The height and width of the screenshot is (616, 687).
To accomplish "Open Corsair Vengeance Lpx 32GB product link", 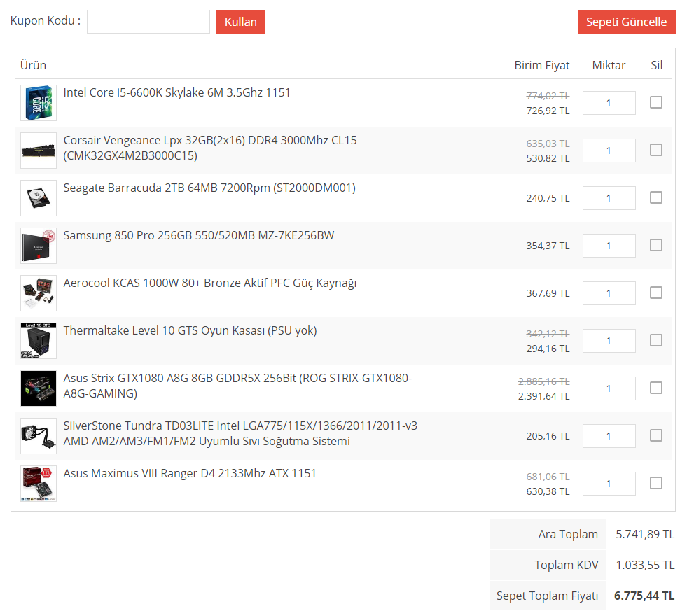I will [x=210, y=148].
